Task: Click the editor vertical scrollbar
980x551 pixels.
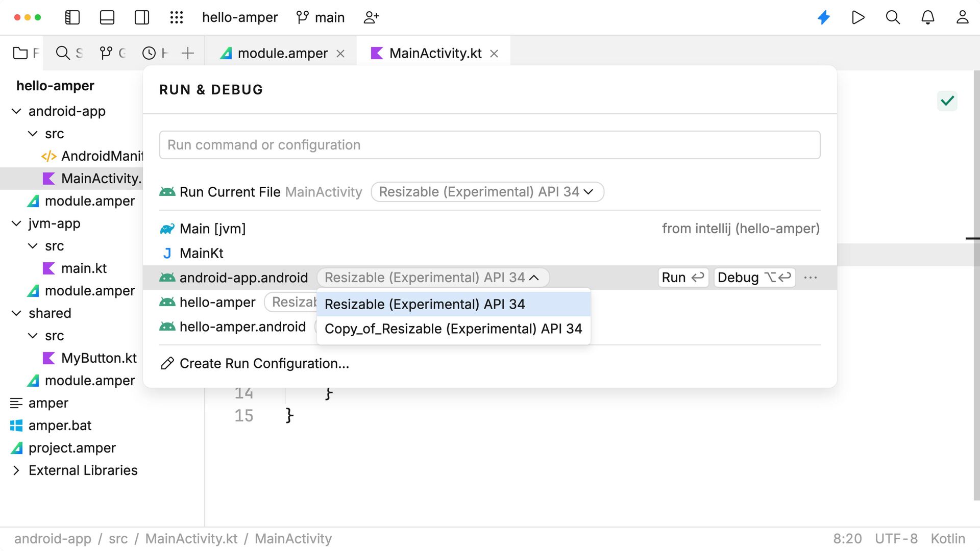Action: click(x=976, y=286)
